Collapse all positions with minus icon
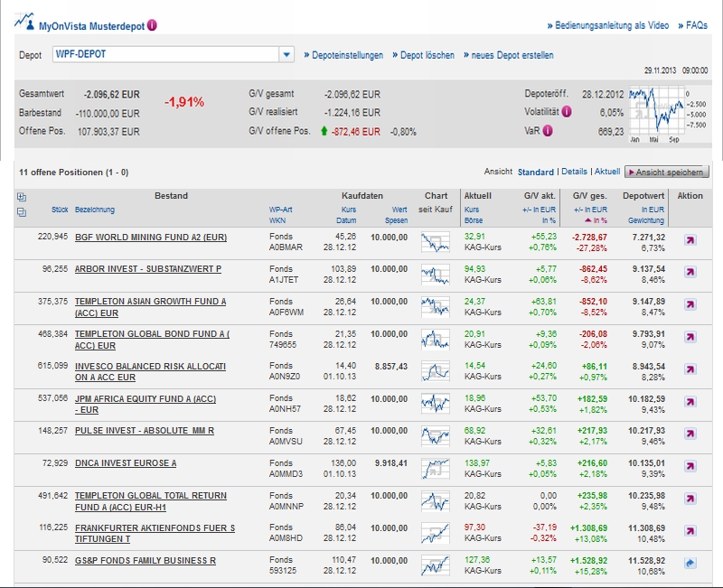723x588 pixels. point(22,211)
